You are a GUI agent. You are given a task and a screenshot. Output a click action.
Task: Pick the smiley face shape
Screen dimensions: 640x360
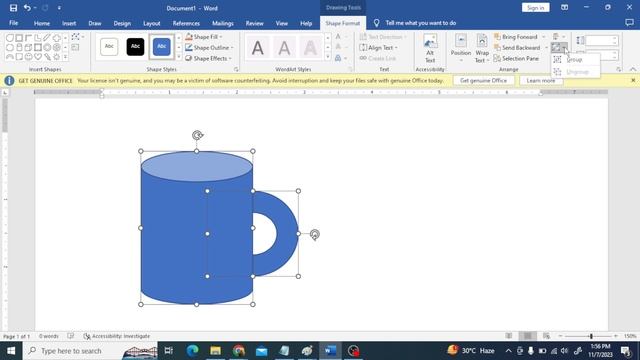coord(29,57)
